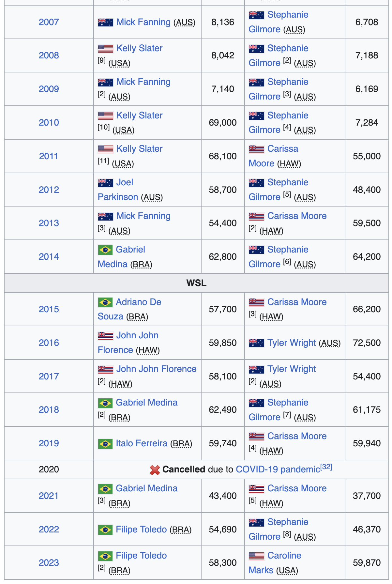Click the Tyler Wright link in 2016 row
Screen dimensions: 392x584
[x=292, y=343]
